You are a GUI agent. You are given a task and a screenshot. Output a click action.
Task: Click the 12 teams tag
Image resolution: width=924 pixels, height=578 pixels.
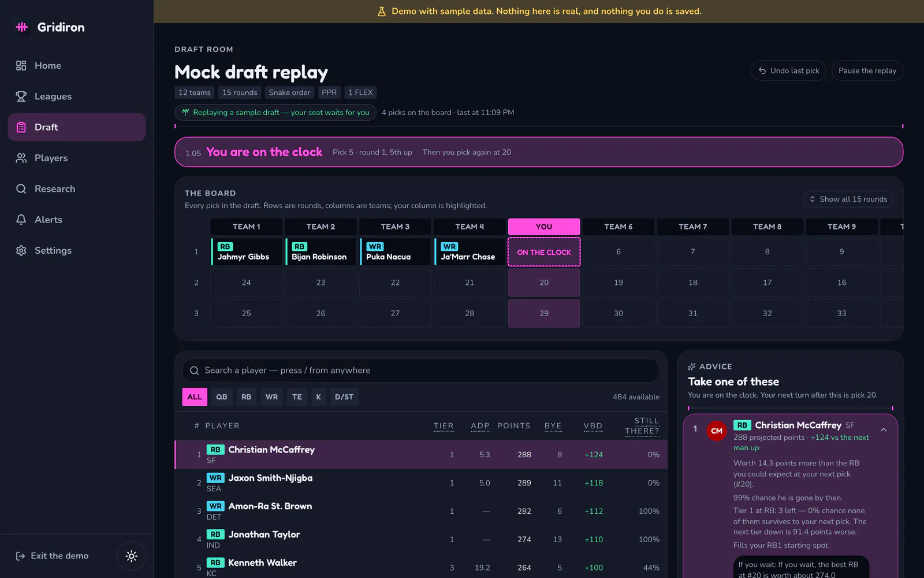point(195,92)
